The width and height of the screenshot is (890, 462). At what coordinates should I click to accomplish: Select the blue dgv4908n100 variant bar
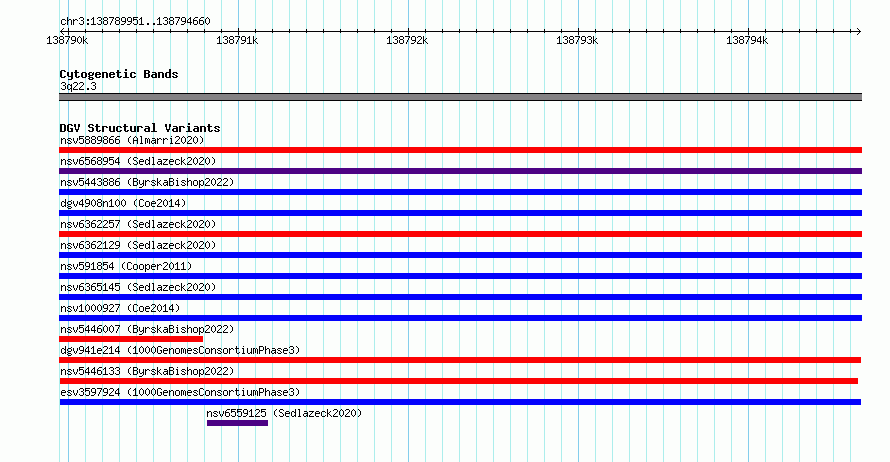click(460, 213)
